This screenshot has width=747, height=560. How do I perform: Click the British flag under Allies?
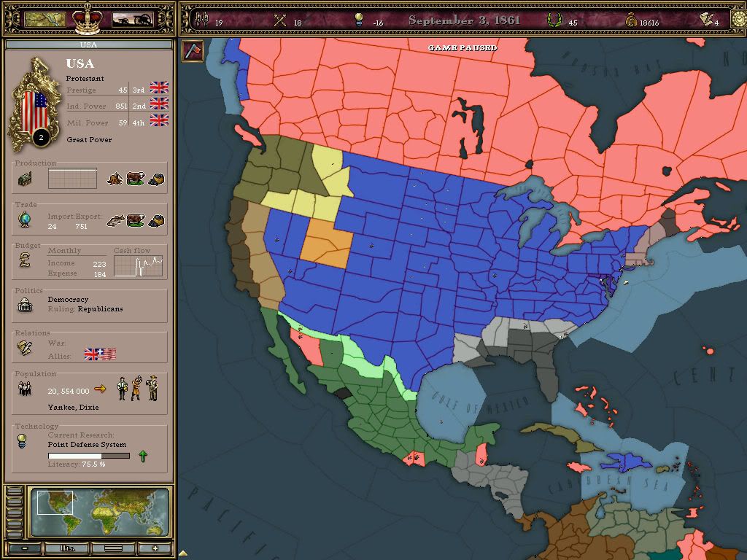point(90,354)
